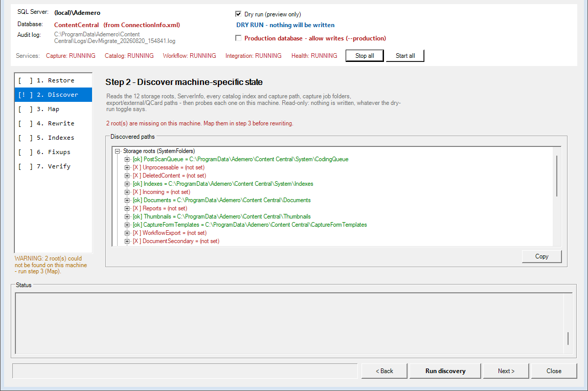
Task: Collapse the Storage roots (SystemFolders) node
Action: [118, 151]
